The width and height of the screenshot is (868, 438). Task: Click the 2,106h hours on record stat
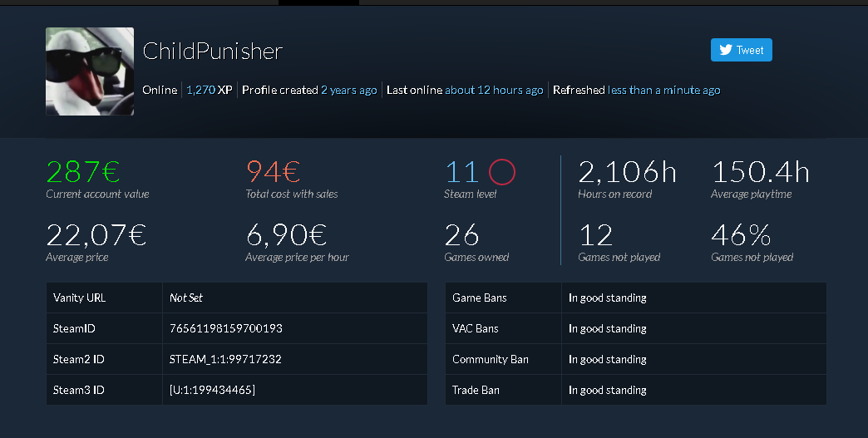(627, 171)
